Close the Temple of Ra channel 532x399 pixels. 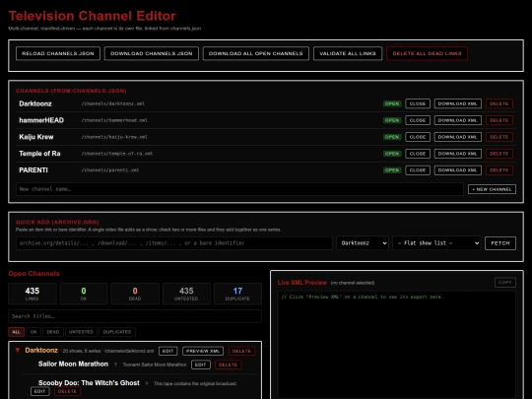pyautogui.click(x=418, y=154)
